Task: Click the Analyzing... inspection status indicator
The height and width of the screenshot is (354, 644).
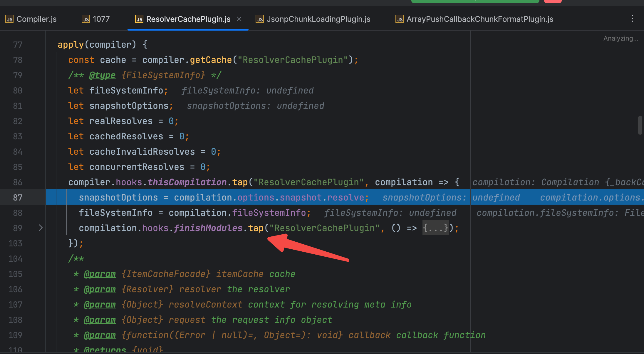Action: pos(620,38)
